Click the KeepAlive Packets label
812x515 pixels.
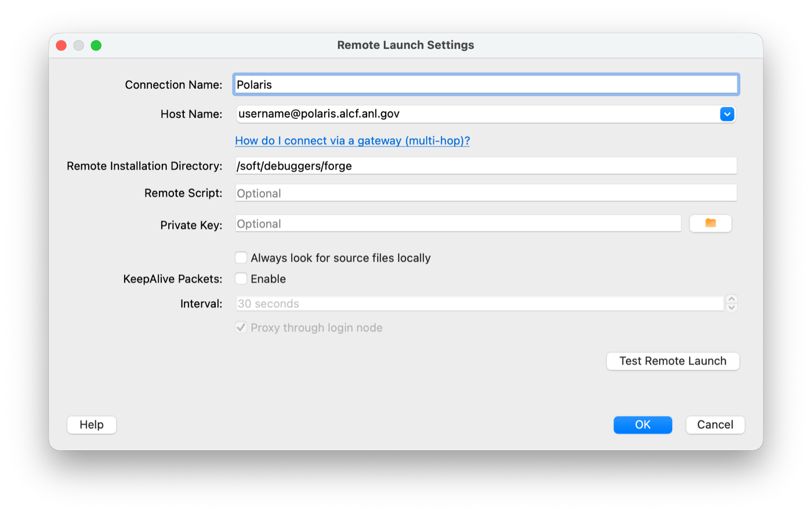(x=173, y=279)
